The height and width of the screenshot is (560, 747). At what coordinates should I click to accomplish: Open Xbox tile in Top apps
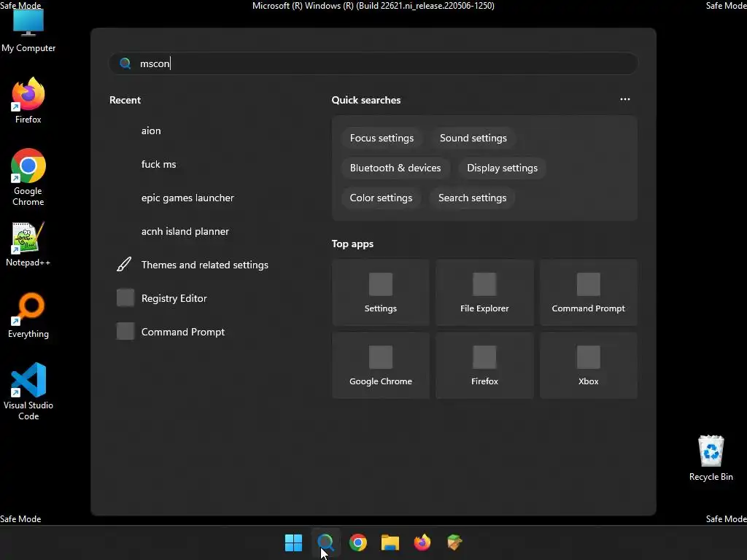(589, 365)
